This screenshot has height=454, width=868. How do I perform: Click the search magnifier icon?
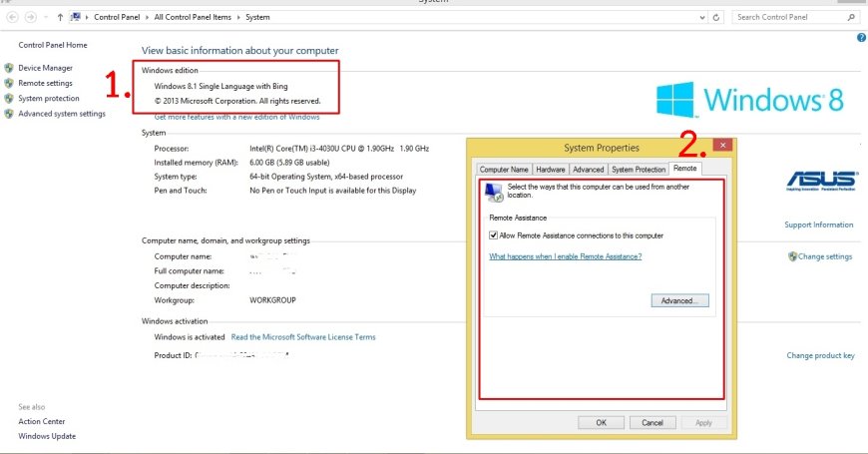(851, 18)
